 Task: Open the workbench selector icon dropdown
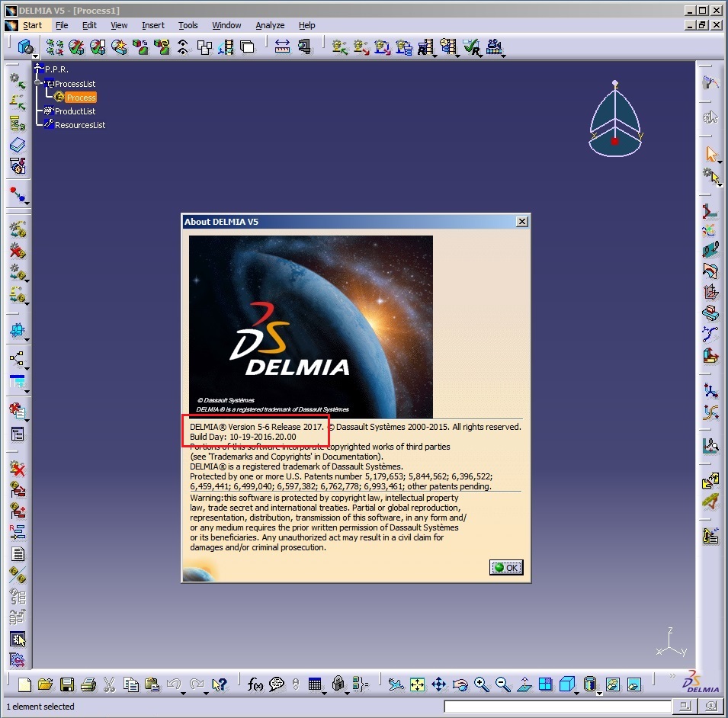(x=27, y=48)
